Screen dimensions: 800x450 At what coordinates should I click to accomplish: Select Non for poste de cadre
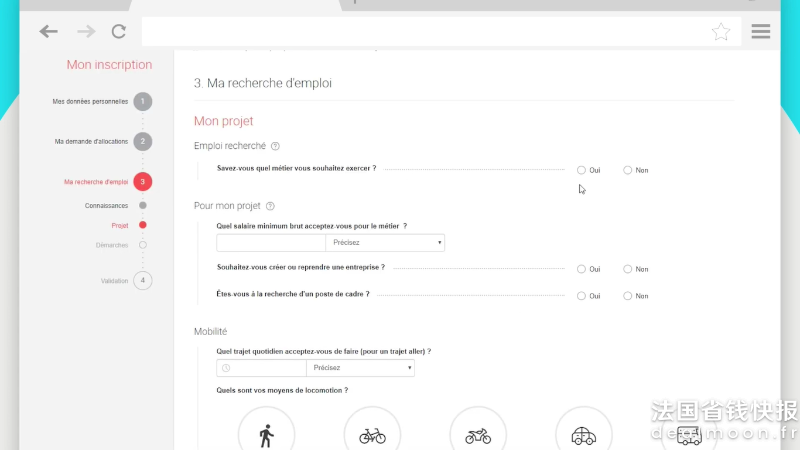click(x=628, y=296)
